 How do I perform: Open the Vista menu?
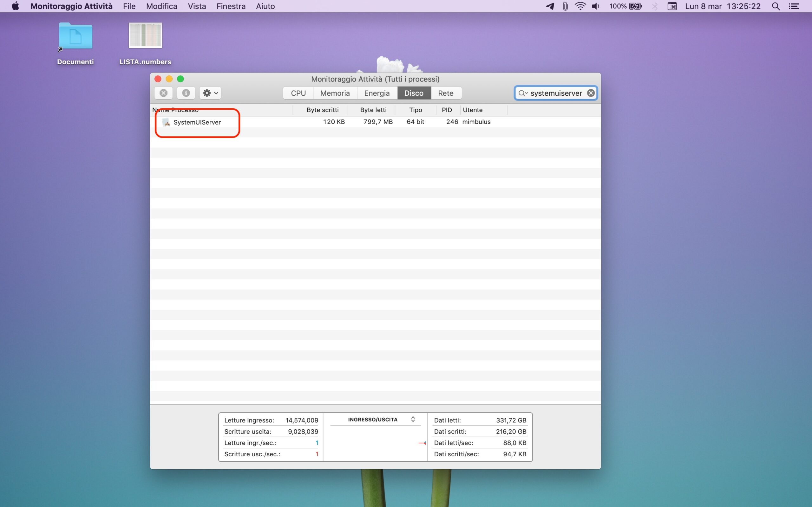click(197, 6)
